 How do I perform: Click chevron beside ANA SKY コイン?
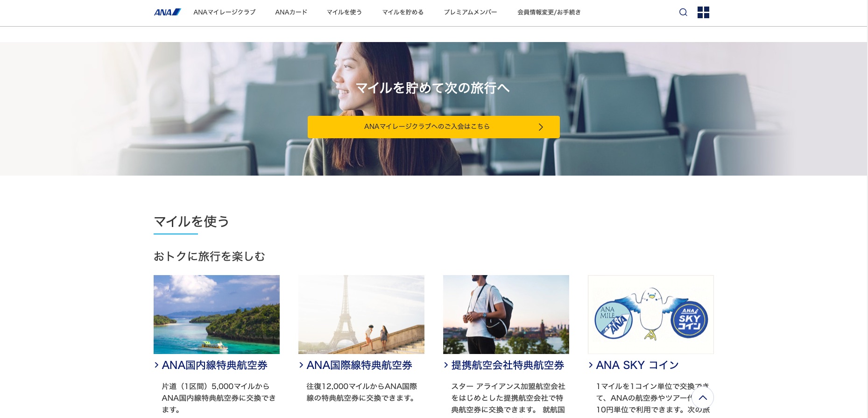(591, 365)
